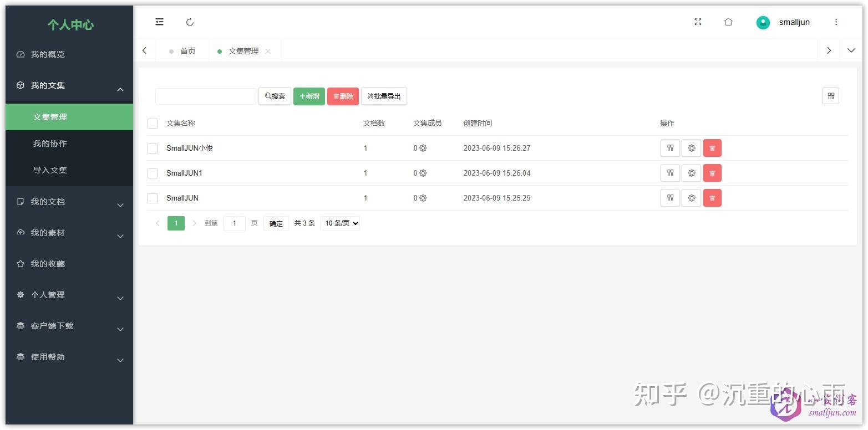Collapse the sidebar using the hamburger icon
This screenshot has width=868, height=430.
pyautogui.click(x=159, y=22)
